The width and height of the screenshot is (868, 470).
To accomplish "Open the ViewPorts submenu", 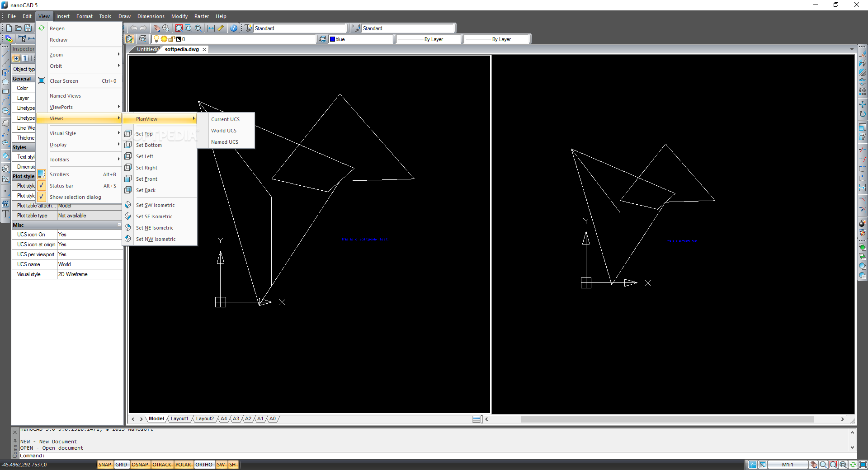I will (79, 107).
